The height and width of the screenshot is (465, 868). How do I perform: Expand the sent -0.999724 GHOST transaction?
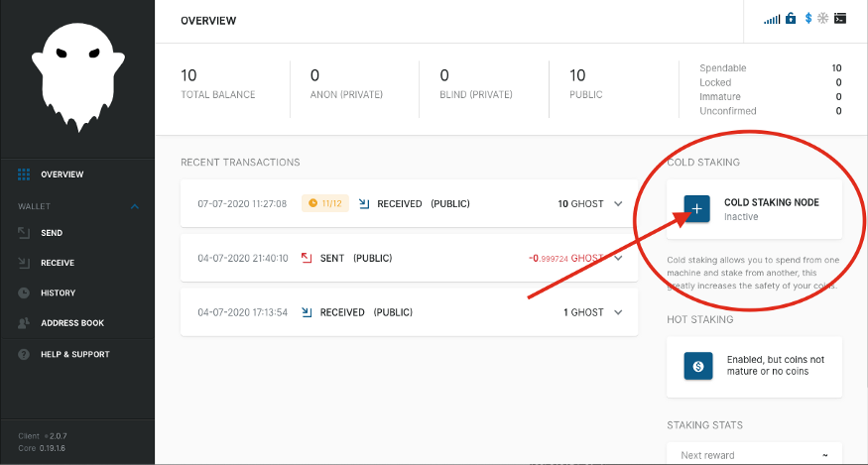coord(618,258)
